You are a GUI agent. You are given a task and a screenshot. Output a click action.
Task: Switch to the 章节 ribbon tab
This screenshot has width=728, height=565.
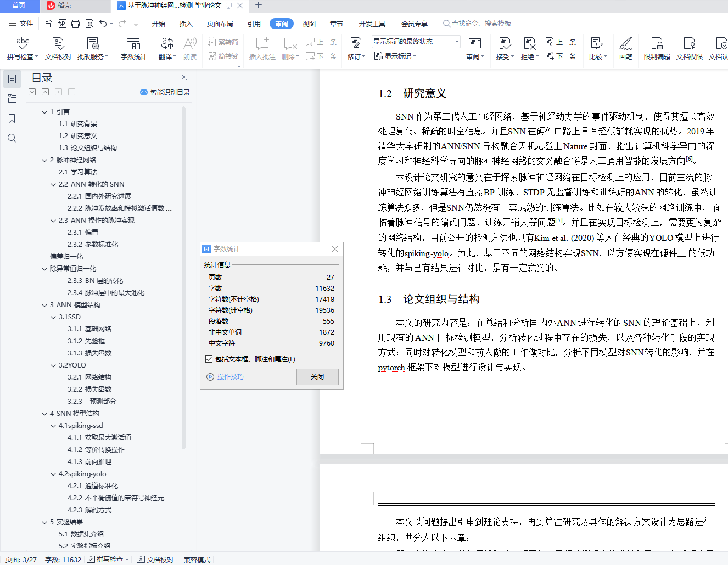(337, 24)
